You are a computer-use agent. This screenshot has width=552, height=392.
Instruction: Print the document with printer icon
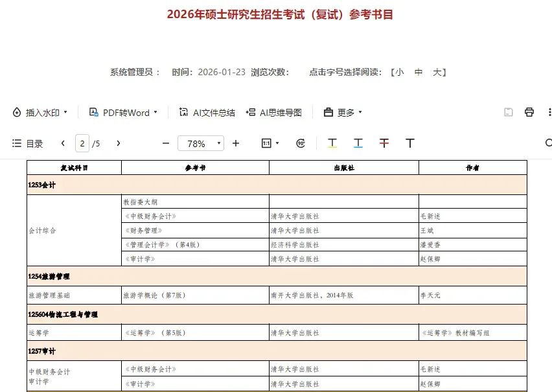tap(529, 112)
